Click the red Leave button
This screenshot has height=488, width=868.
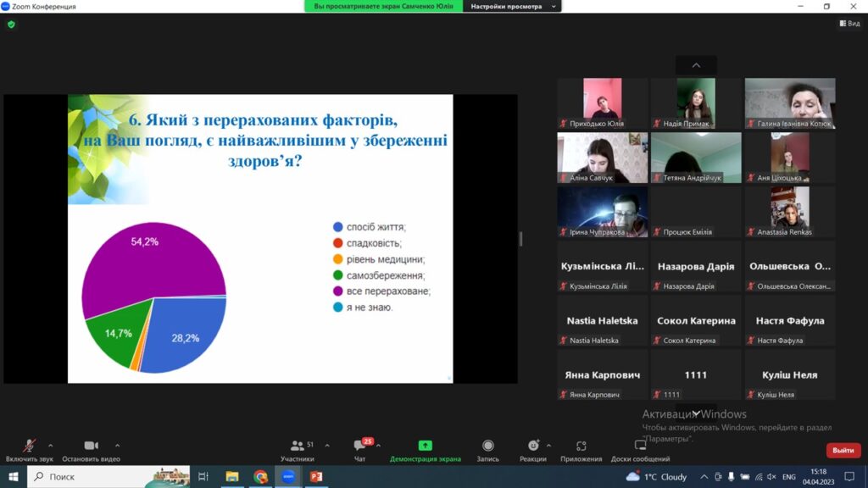click(843, 450)
